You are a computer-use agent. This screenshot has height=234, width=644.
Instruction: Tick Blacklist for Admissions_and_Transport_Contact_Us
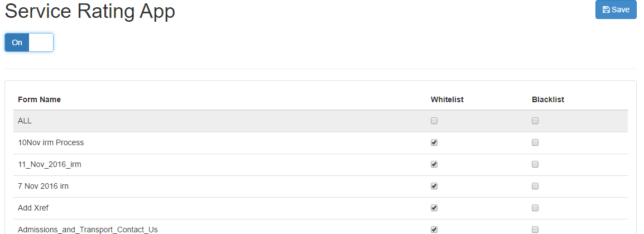click(535, 230)
